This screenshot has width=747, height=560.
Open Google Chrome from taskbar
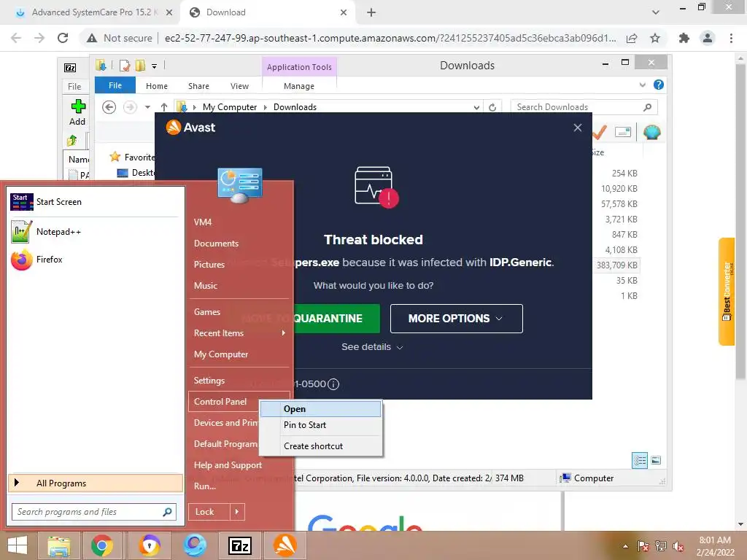click(102, 545)
